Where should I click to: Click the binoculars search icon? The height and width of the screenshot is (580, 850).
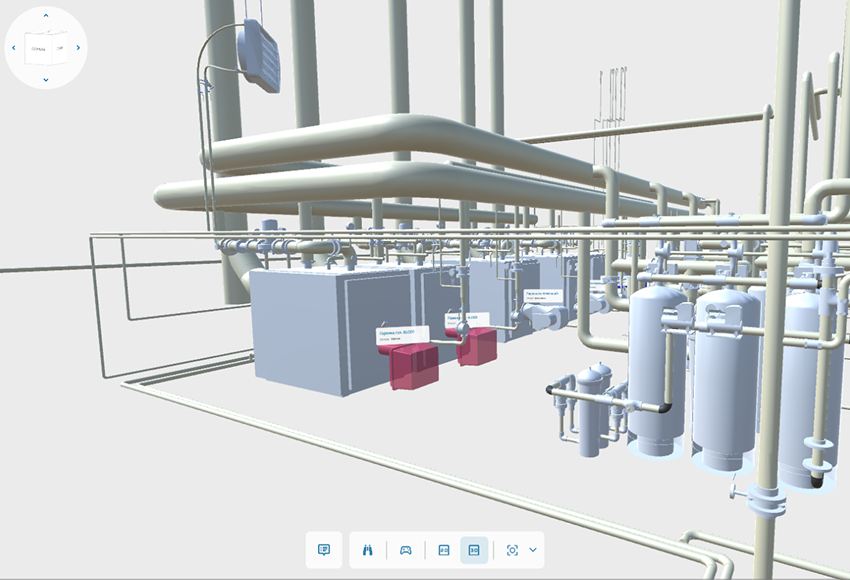click(x=367, y=550)
